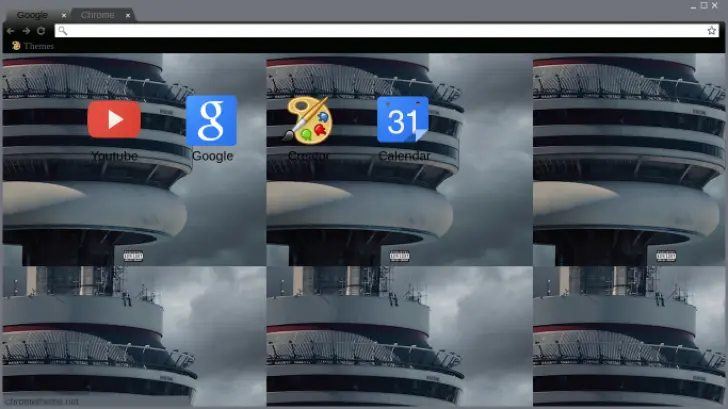
Task: Minimize the browser window
Action: click(692, 6)
